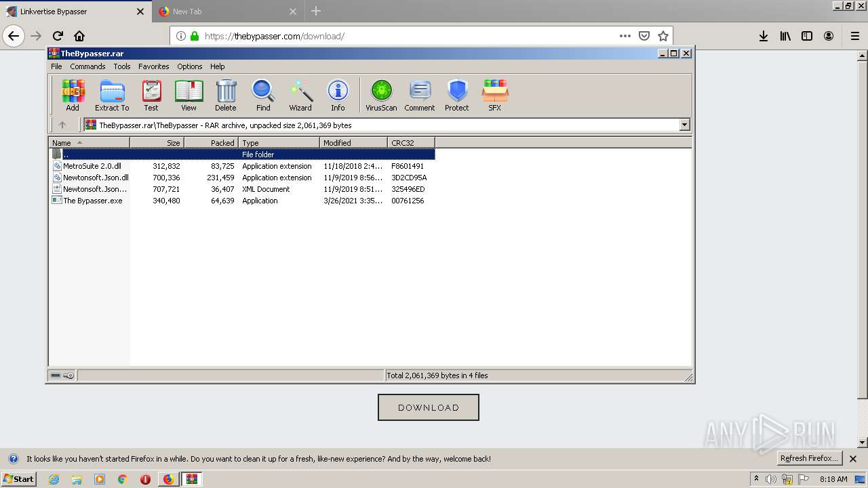Open the Options menu
The image size is (868, 488).
tap(190, 66)
